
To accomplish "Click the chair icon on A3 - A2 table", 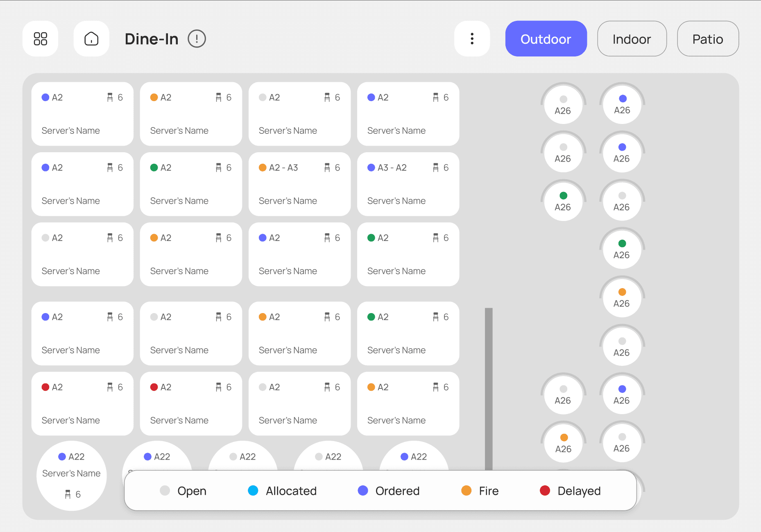I will [x=436, y=168].
